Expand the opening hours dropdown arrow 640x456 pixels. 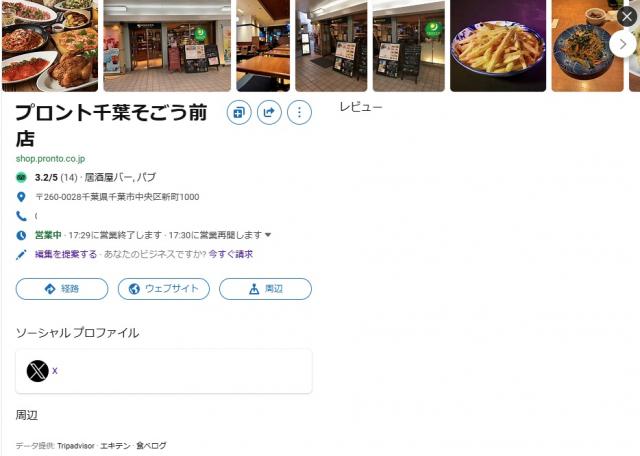[268, 235]
